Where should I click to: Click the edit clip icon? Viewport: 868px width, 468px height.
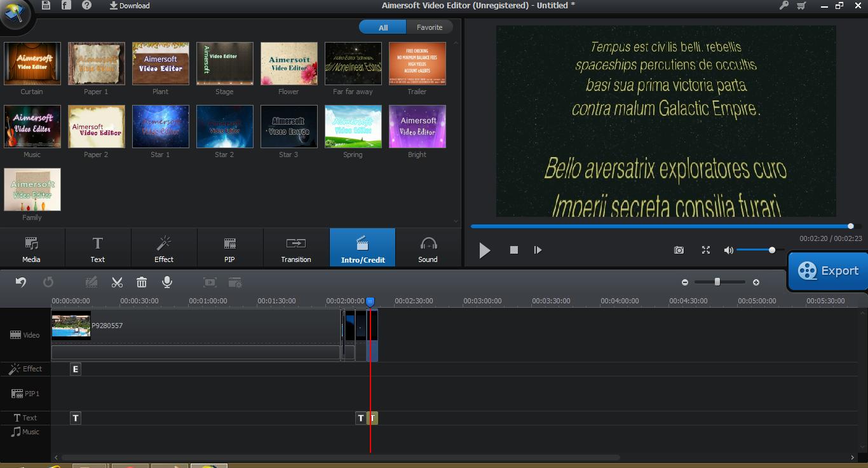pos(92,282)
